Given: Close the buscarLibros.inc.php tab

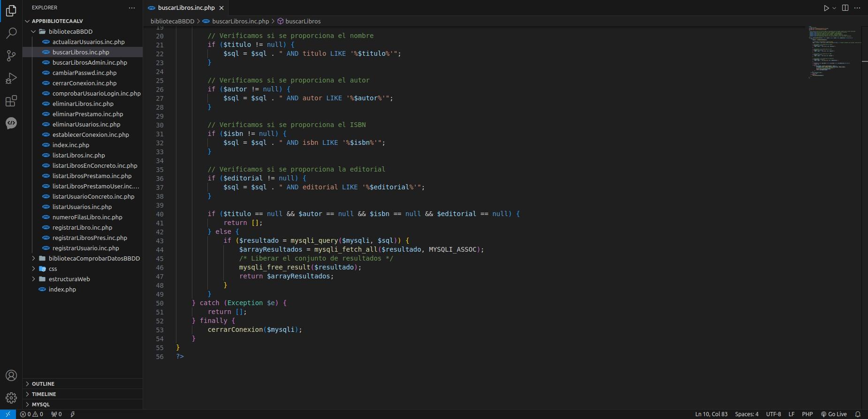Looking at the screenshot, I should click(x=221, y=8).
